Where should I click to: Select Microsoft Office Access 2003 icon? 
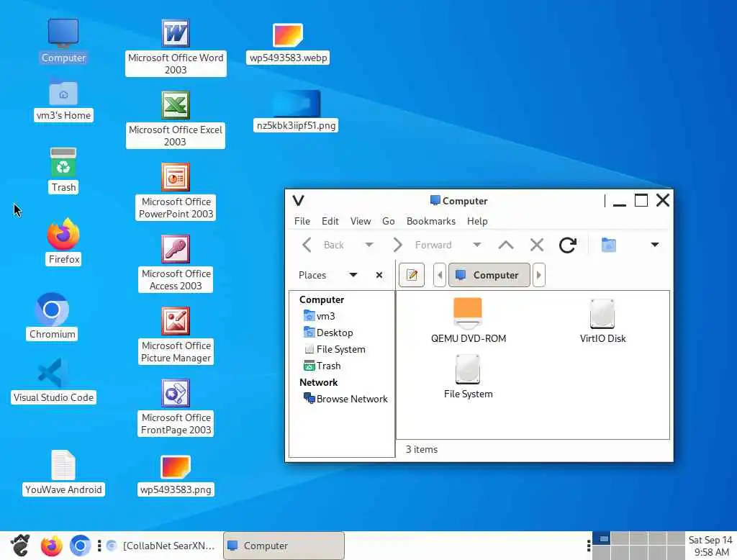176,263
